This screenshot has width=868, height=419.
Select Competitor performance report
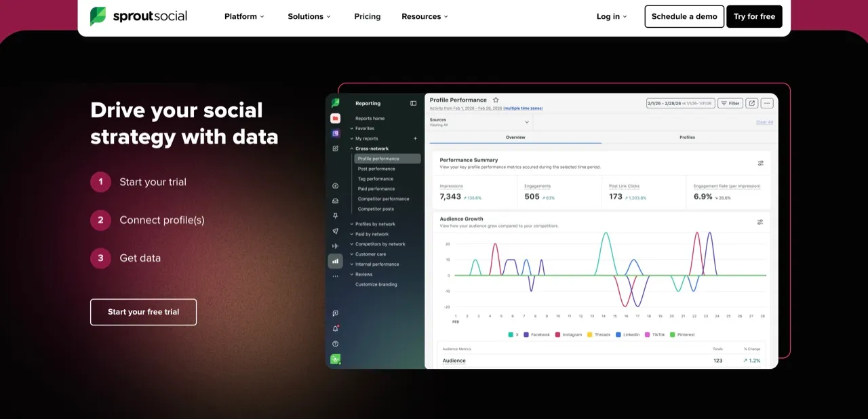(x=383, y=199)
